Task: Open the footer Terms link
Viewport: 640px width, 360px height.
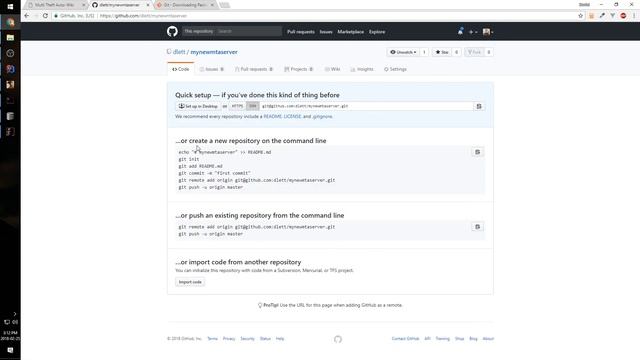Action: (213, 339)
